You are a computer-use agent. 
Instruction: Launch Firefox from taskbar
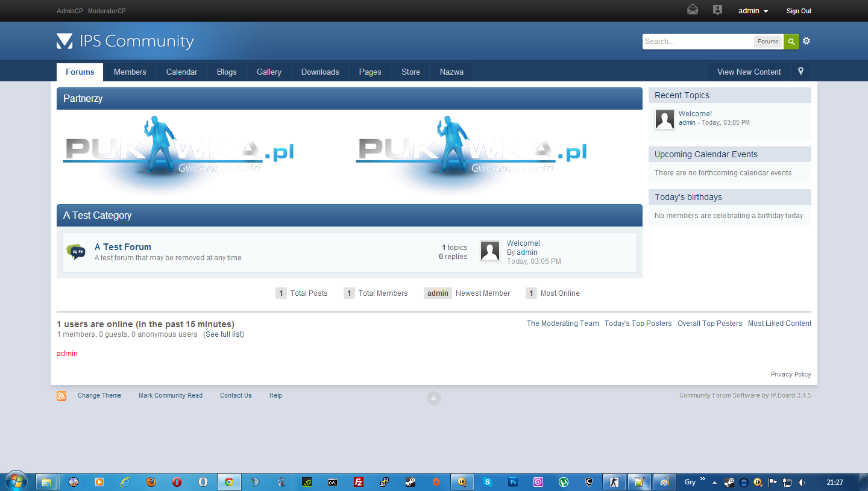(x=151, y=482)
